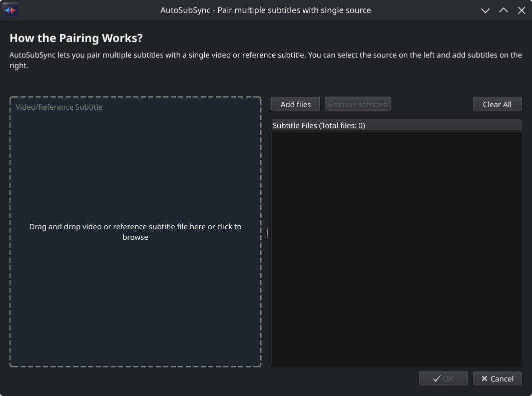
Task: Click the OK button with checkmark
Action: (443, 378)
